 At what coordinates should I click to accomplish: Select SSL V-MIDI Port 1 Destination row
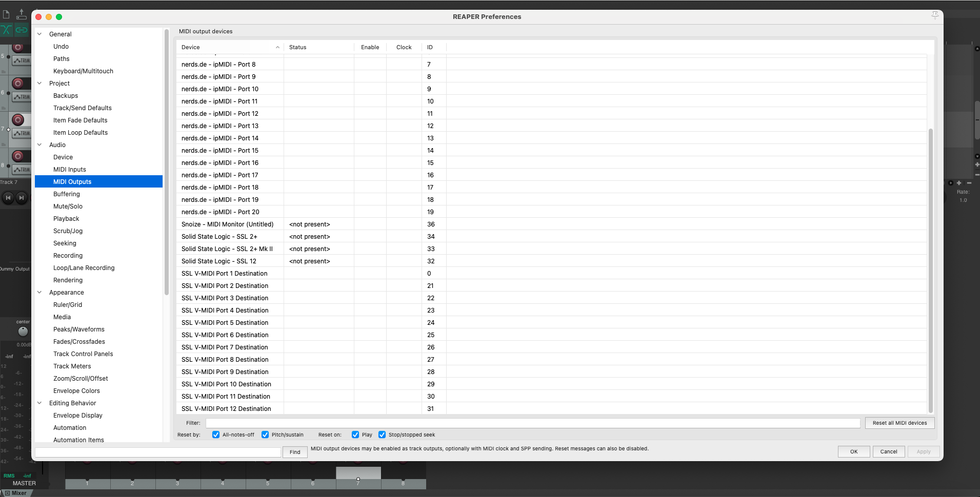pos(551,273)
